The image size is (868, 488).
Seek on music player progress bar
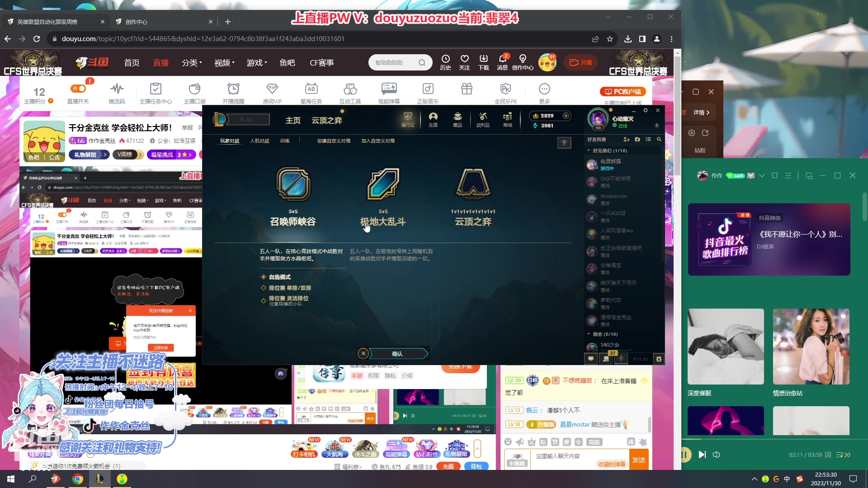[775, 439]
